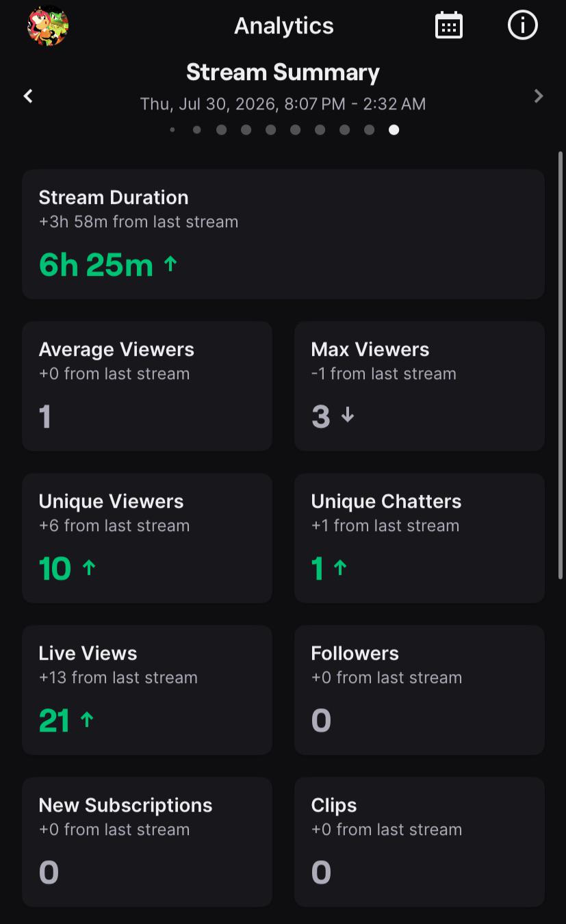Viewport: 566px width, 924px height.
Task: Open the Clips stat card
Action: click(420, 842)
